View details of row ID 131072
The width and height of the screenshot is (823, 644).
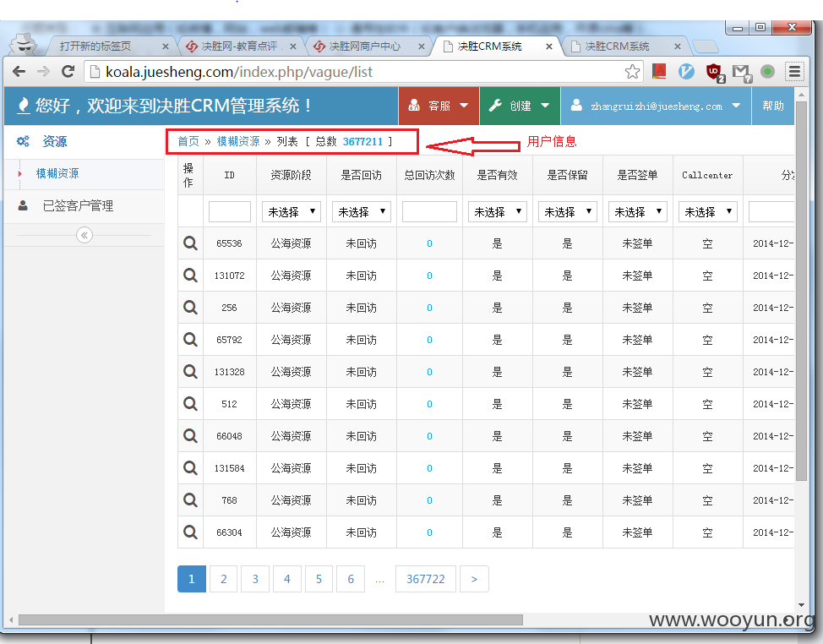click(x=190, y=275)
